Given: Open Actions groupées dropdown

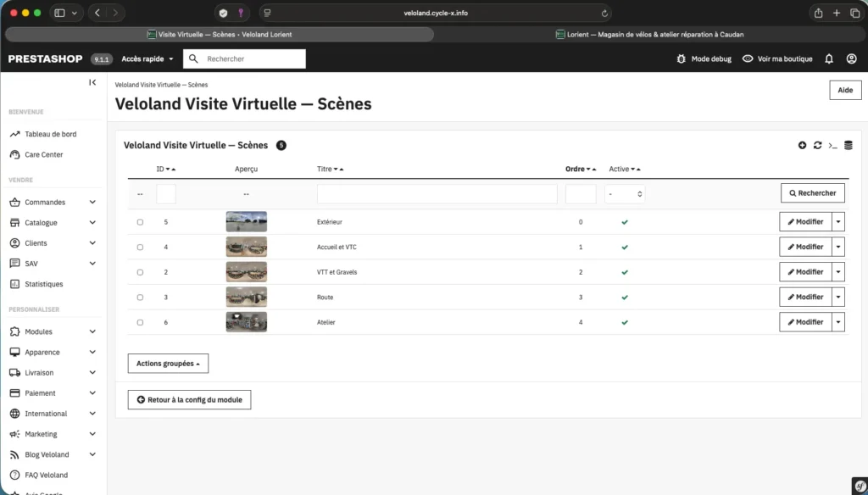Looking at the screenshot, I should 169,364.
